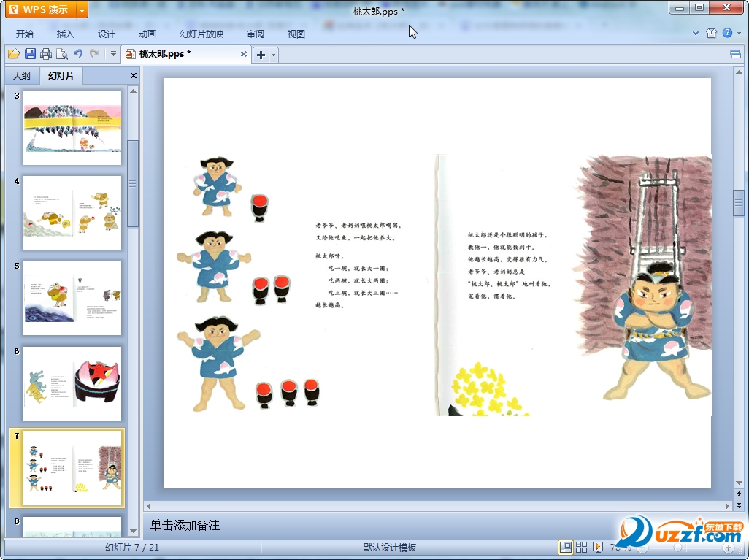Viewport: 749px width, 560px height.
Task: Save the presentation with the disk icon
Action: (x=30, y=54)
